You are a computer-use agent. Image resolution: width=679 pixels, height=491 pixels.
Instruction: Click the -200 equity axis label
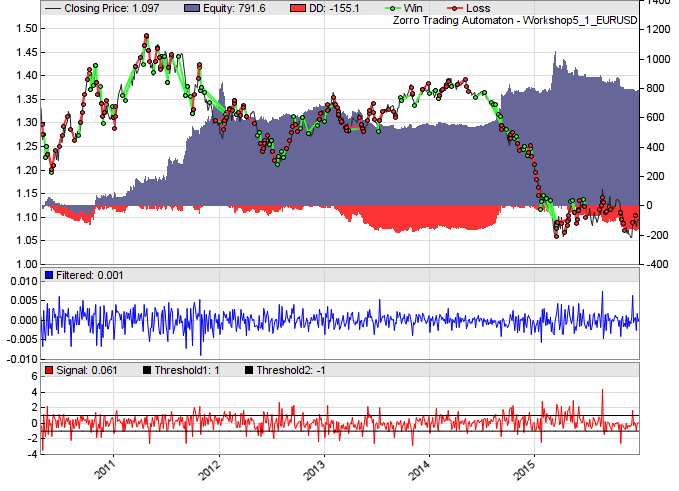point(655,235)
